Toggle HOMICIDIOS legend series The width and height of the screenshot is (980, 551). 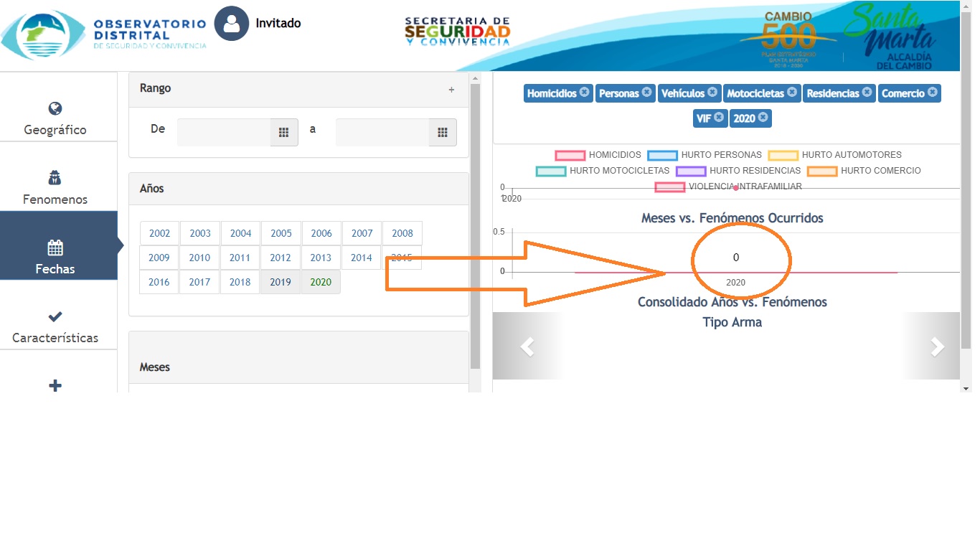pyautogui.click(x=598, y=155)
